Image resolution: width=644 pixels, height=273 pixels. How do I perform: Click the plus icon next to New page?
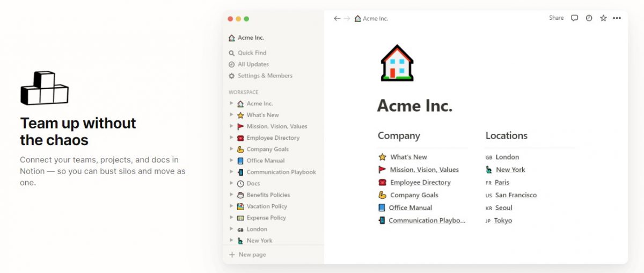(x=232, y=255)
